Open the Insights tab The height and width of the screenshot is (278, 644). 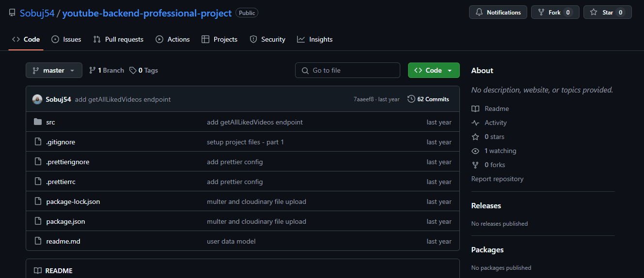(x=315, y=39)
